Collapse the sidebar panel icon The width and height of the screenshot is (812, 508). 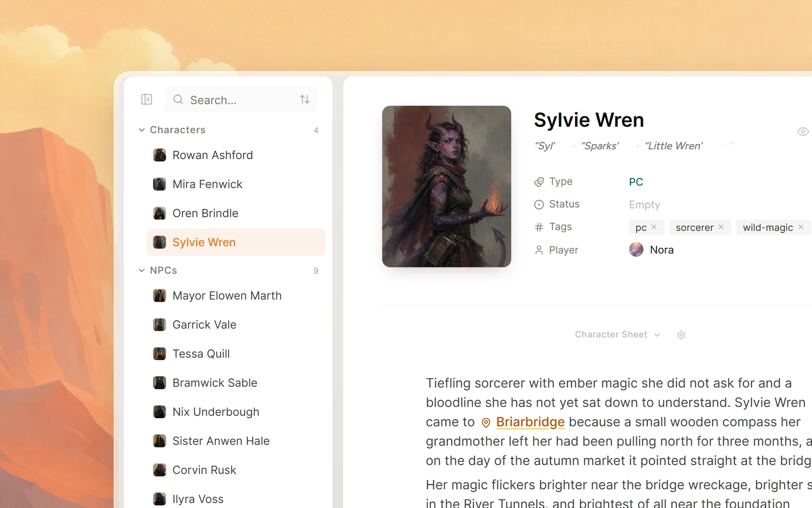click(x=146, y=100)
